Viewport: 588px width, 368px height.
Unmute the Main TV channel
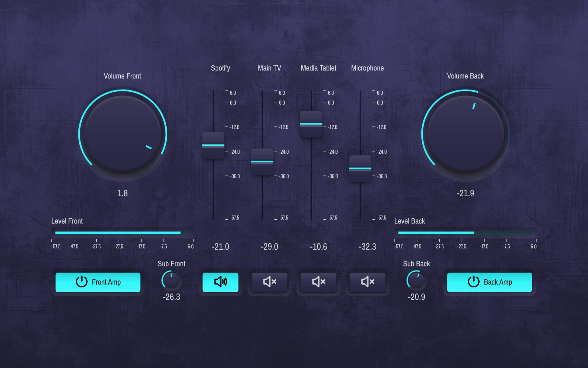click(269, 282)
